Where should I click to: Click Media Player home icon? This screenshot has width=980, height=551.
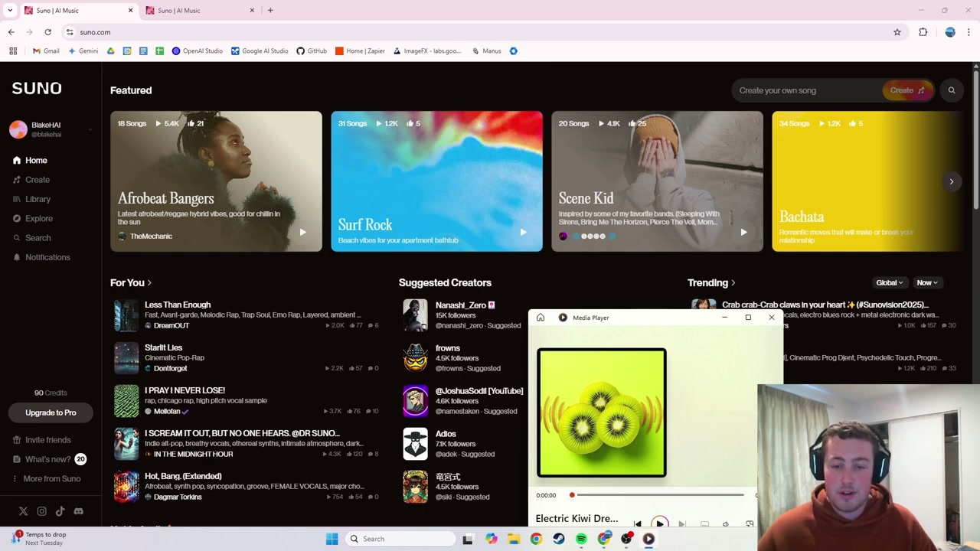541,318
